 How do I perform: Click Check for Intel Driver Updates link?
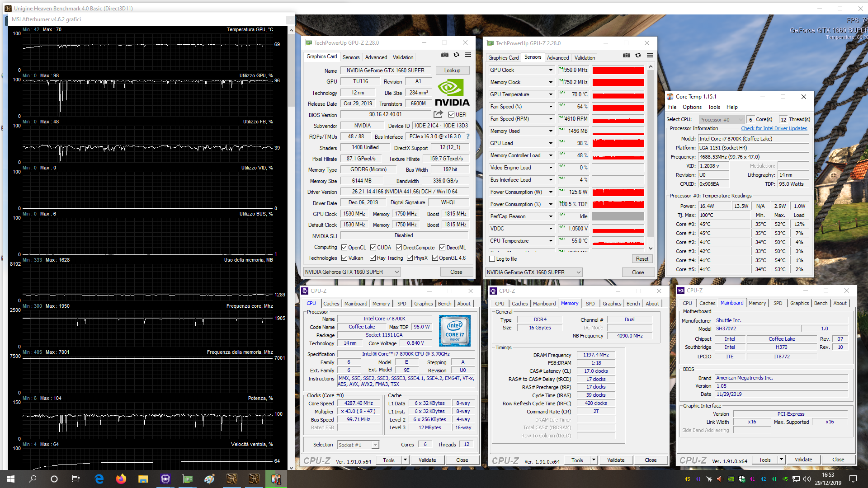pyautogui.click(x=774, y=128)
